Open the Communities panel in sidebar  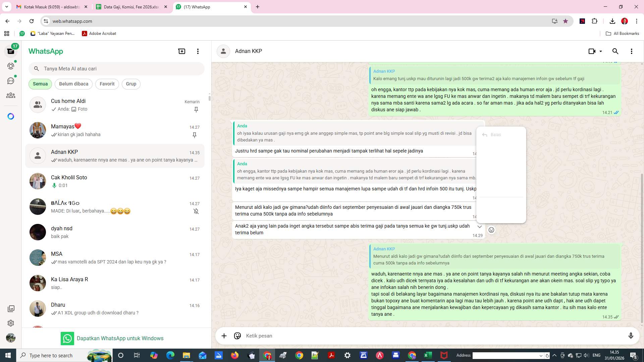click(11, 95)
